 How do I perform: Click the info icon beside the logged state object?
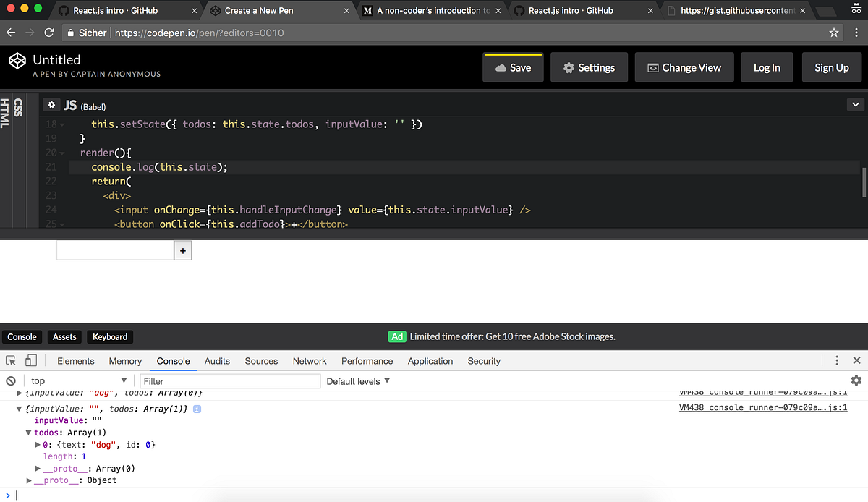(x=197, y=409)
